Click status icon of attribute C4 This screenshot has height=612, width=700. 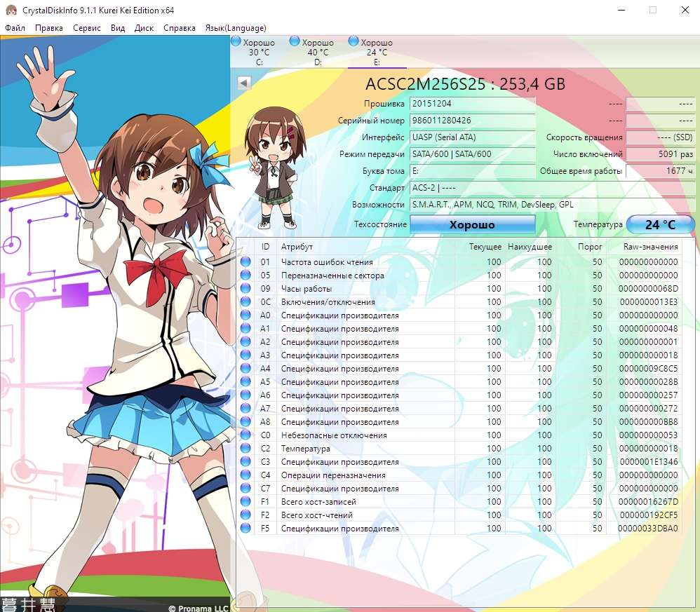pos(245,475)
